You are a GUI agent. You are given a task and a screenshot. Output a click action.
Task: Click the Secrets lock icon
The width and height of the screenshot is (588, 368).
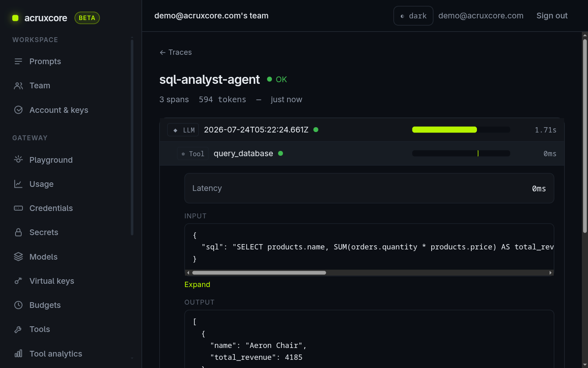click(x=18, y=232)
